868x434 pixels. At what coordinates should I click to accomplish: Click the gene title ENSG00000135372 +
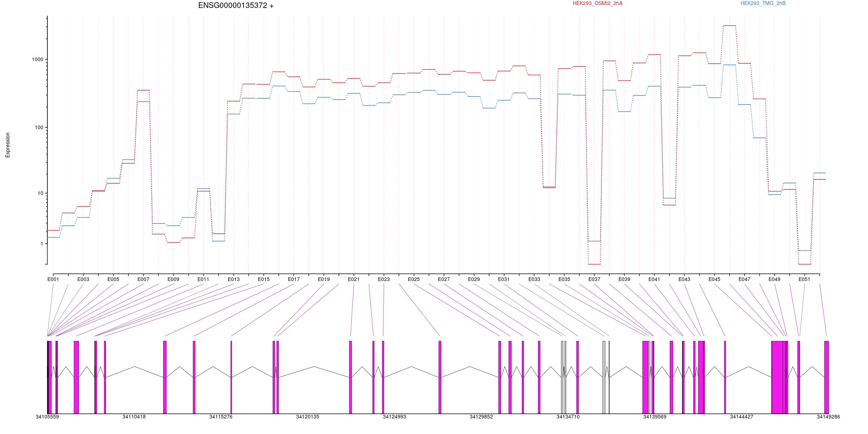tap(236, 5)
